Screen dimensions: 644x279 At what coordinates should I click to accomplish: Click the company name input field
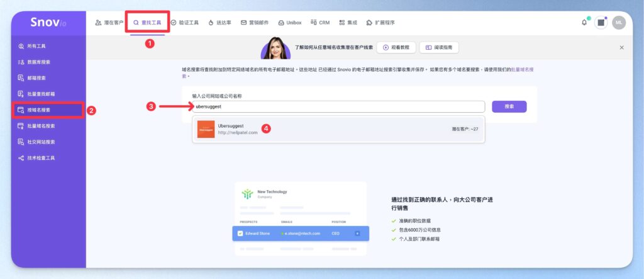(338, 106)
